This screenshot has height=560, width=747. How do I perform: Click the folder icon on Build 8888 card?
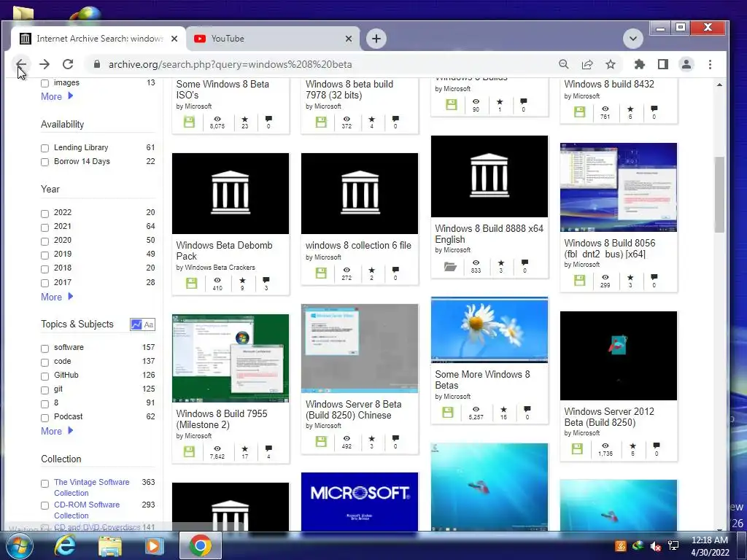[x=450, y=266]
